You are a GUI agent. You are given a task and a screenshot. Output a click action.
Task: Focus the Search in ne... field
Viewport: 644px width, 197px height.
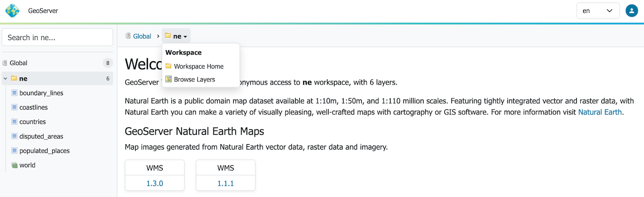tap(58, 37)
